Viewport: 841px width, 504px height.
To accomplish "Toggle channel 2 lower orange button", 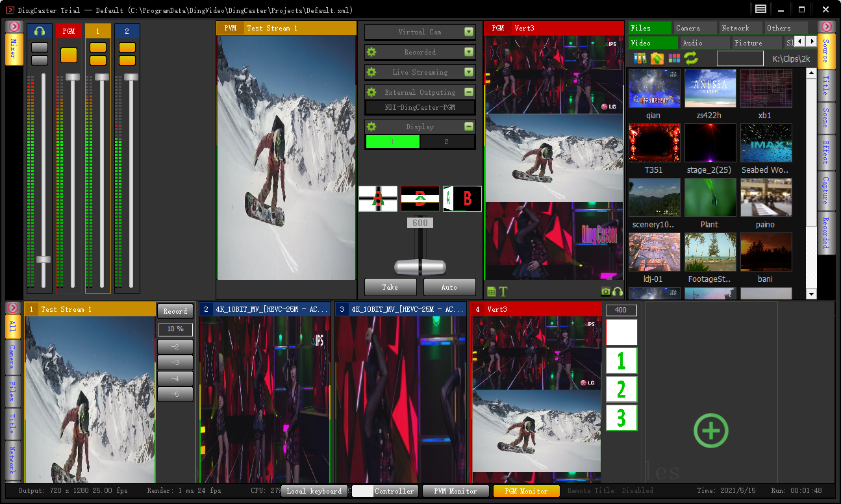I will [x=127, y=60].
